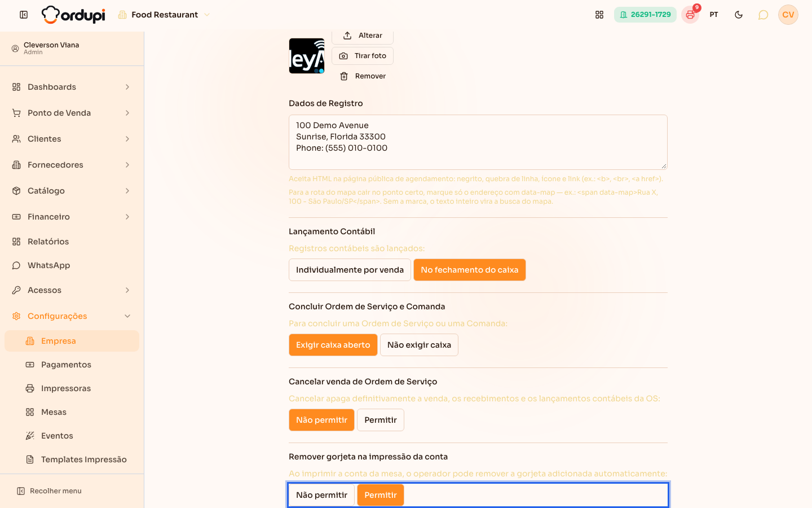Collapse the Configurações section
Screen dimensions: 812x508
point(72,316)
